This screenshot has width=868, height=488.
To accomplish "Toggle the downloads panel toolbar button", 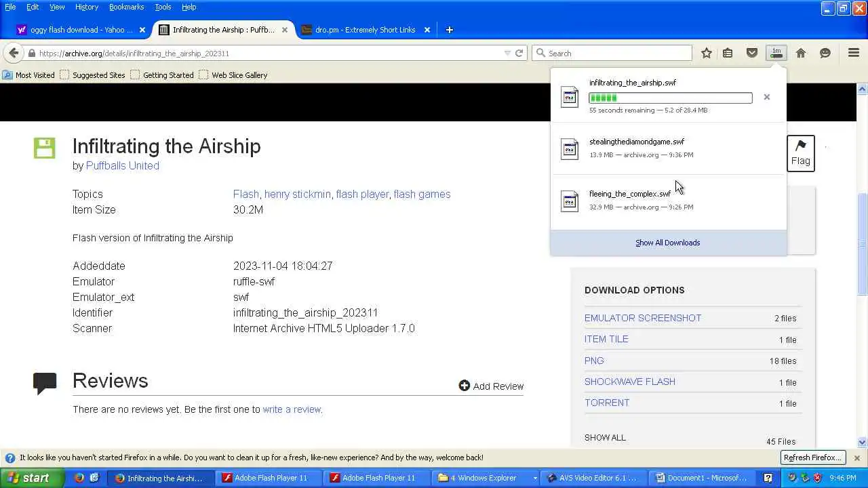I will (x=776, y=53).
